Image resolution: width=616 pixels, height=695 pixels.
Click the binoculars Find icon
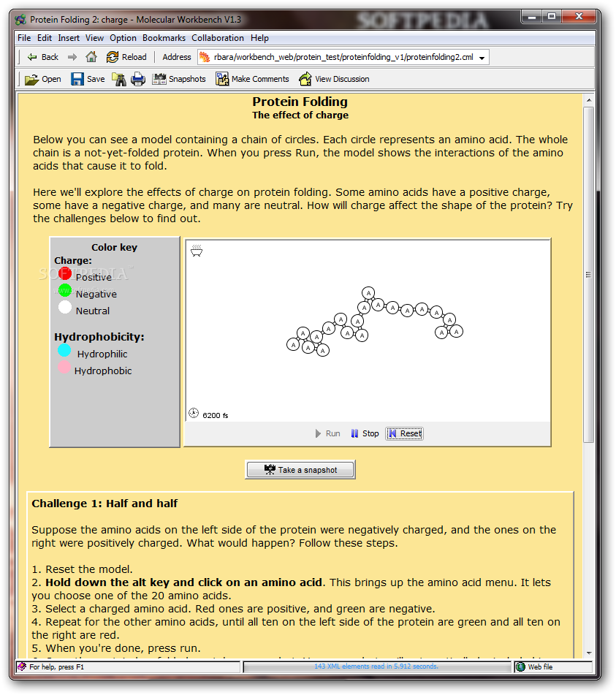(119, 80)
